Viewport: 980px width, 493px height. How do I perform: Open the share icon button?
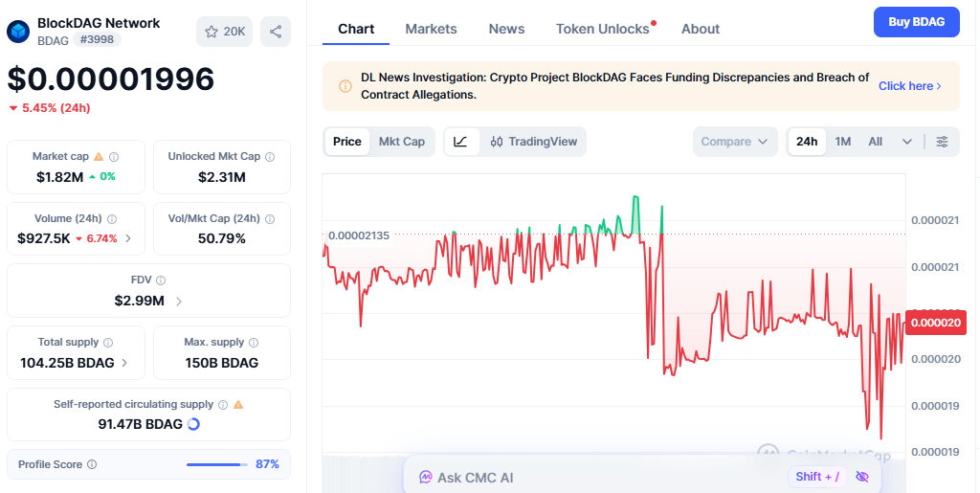276,32
